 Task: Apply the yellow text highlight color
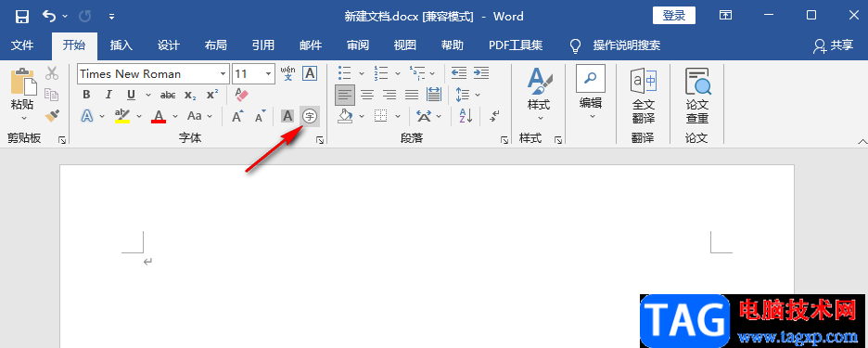121,116
